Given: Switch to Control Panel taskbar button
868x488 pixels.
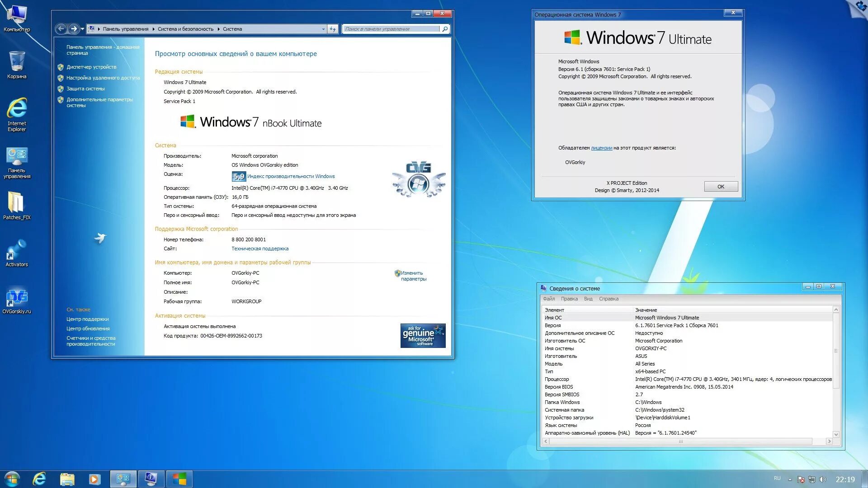Looking at the screenshot, I should tap(123, 479).
